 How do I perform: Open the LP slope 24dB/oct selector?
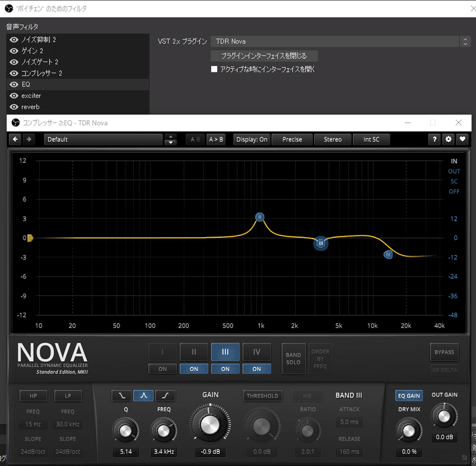(x=68, y=452)
